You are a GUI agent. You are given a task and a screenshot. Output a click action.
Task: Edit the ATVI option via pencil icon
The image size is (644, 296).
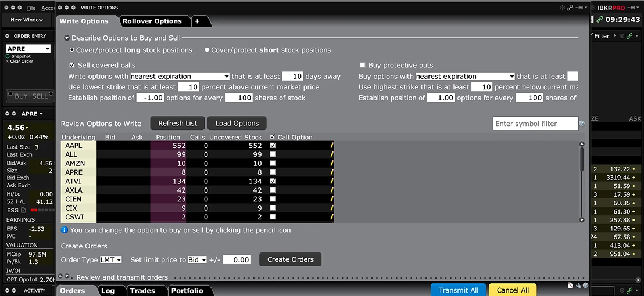(x=331, y=181)
